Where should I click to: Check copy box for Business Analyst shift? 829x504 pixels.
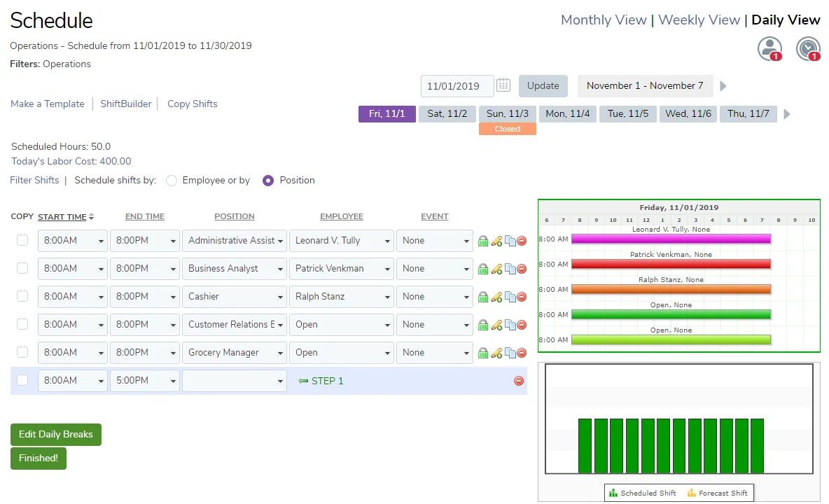(x=22, y=268)
